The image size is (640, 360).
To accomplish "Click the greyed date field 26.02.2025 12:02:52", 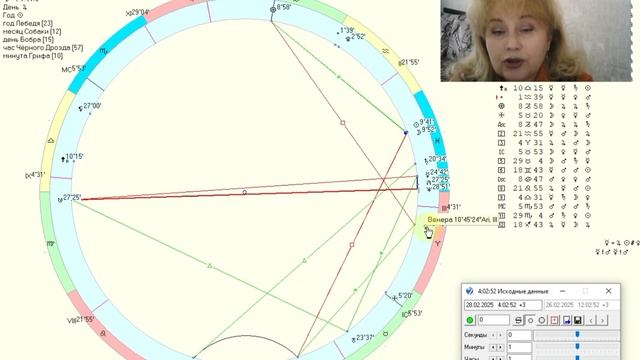I will pyautogui.click(x=582, y=305).
